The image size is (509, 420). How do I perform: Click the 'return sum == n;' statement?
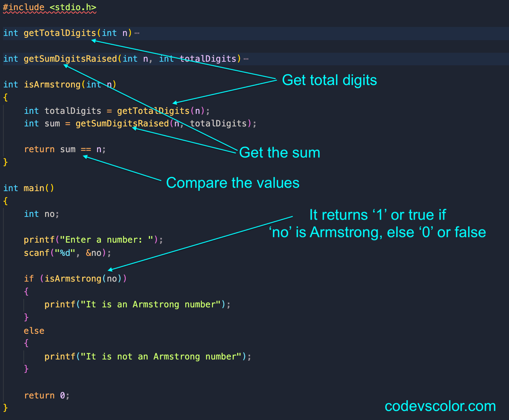click(x=65, y=149)
